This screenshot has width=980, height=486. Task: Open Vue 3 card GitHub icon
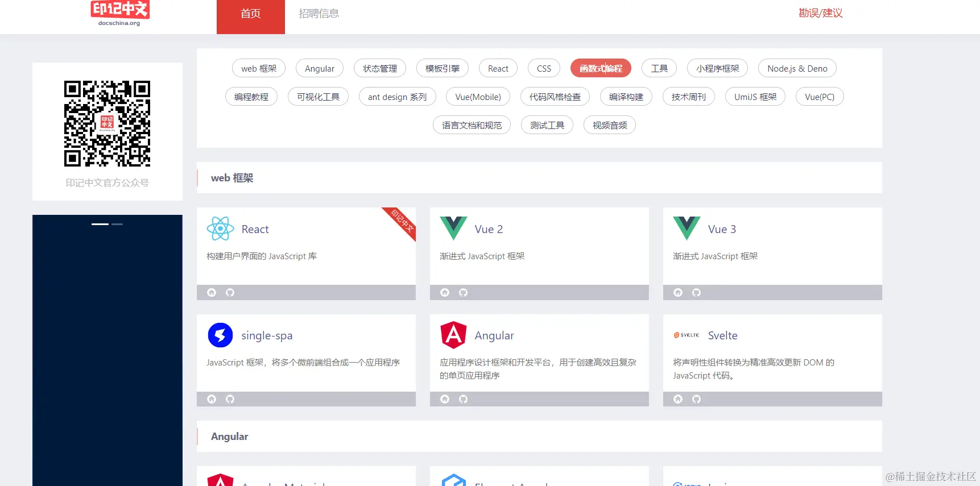pyautogui.click(x=696, y=293)
